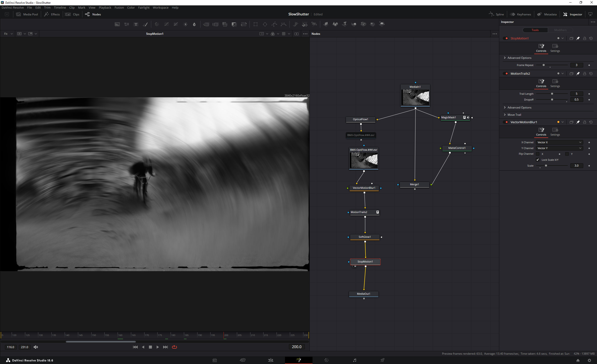Viewport: 597px width, 364px height.
Task: Add a Rectangle mask tool
Action: pyautogui.click(x=255, y=24)
